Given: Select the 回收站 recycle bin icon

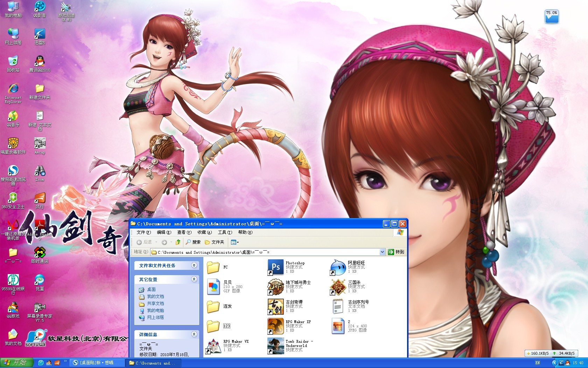Looking at the screenshot, I should (x=13, y=63).
